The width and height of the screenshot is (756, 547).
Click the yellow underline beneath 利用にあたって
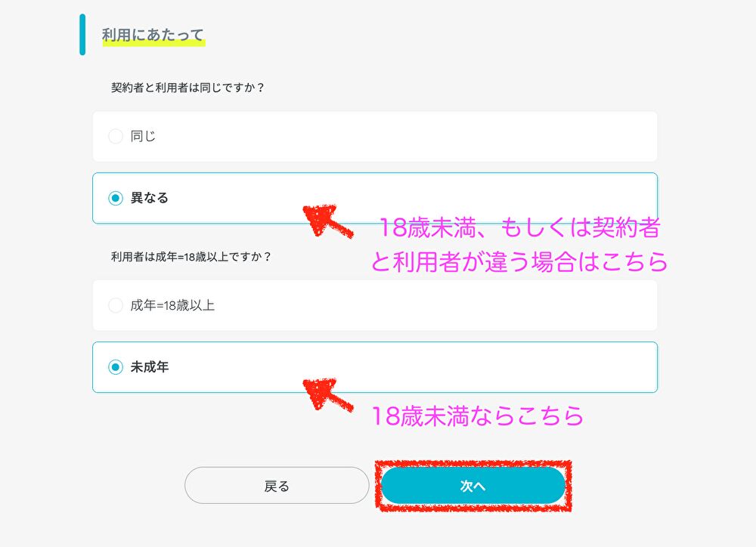(153, 45)
